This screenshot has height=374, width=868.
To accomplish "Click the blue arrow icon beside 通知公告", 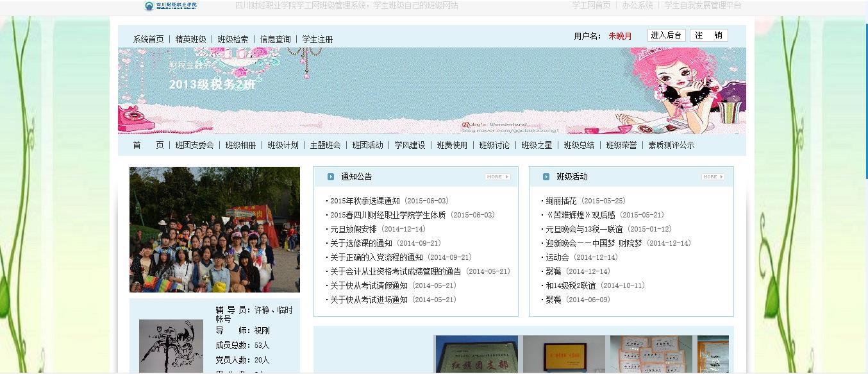I will tap(331, 176).
